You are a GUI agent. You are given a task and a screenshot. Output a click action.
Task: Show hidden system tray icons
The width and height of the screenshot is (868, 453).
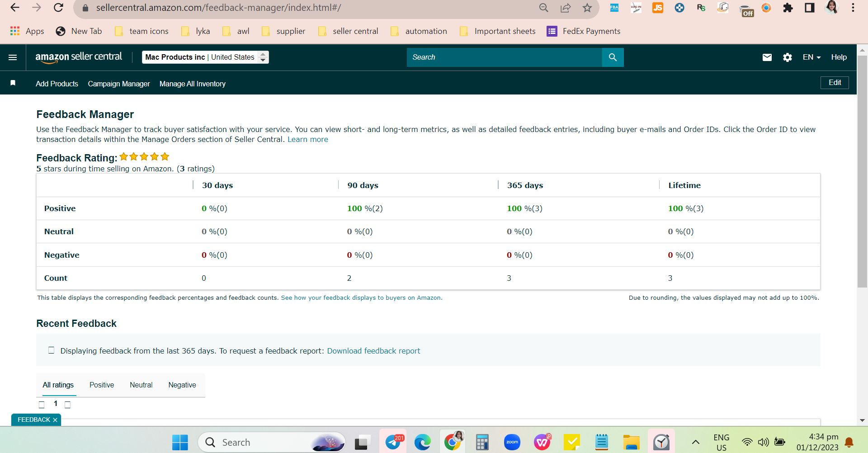(696, 442)
